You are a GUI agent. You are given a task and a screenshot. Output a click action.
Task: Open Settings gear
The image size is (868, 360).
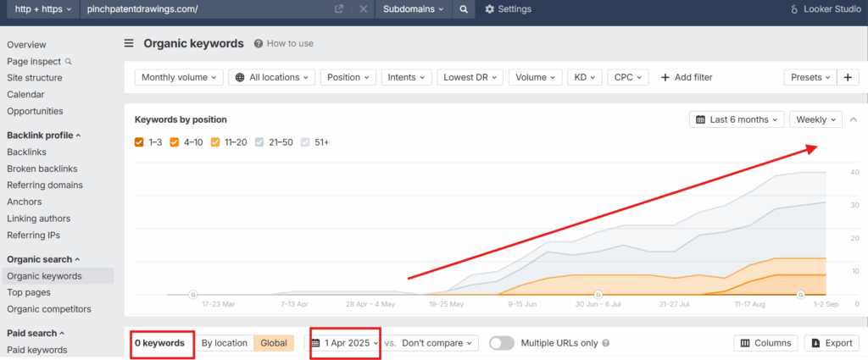click(509, 8)
